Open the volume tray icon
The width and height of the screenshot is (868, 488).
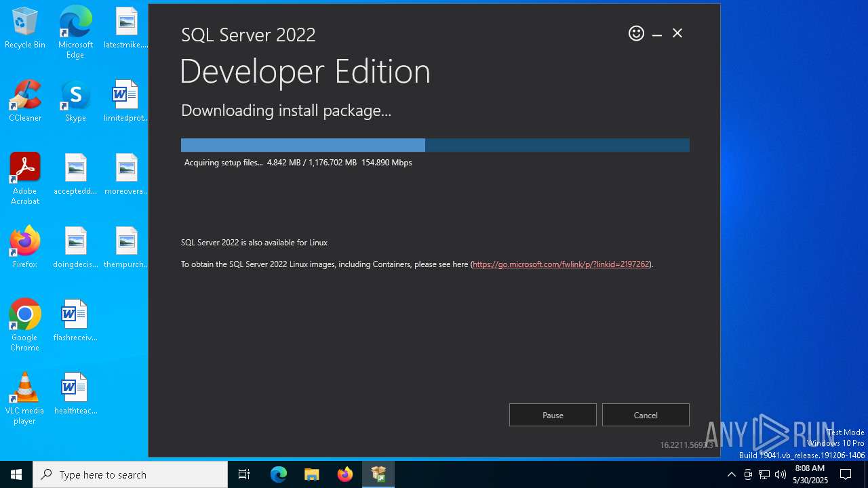point(781,474)
